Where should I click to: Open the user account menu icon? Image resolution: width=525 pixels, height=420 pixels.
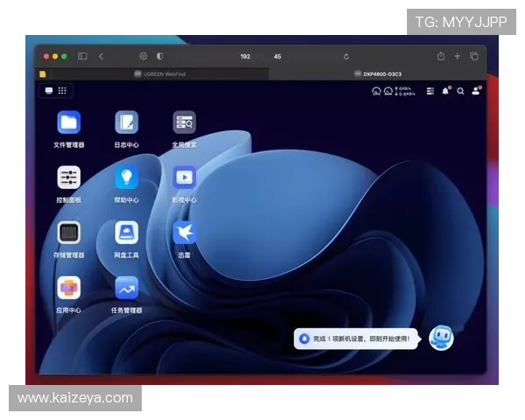tap(476, 90)
